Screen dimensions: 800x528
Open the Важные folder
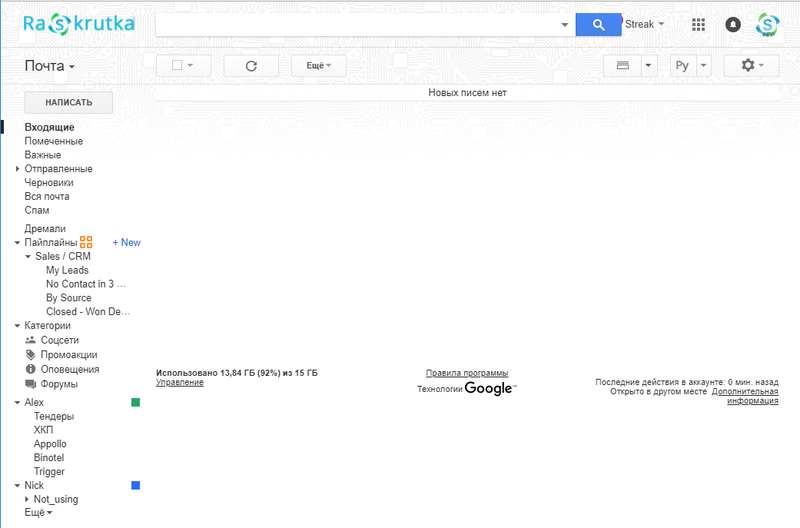tap(43, 155)
